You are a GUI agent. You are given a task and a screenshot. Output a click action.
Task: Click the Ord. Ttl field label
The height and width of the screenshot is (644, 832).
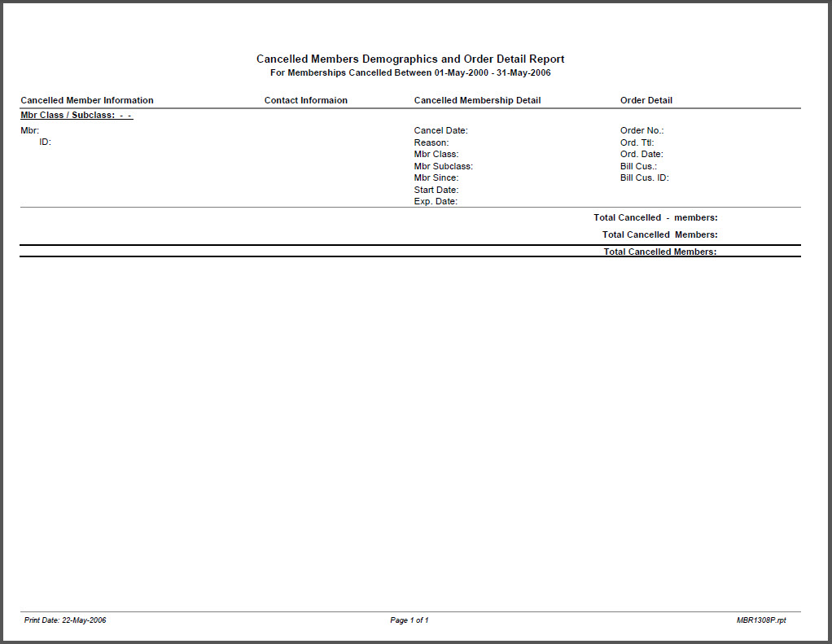click(637, 142)
